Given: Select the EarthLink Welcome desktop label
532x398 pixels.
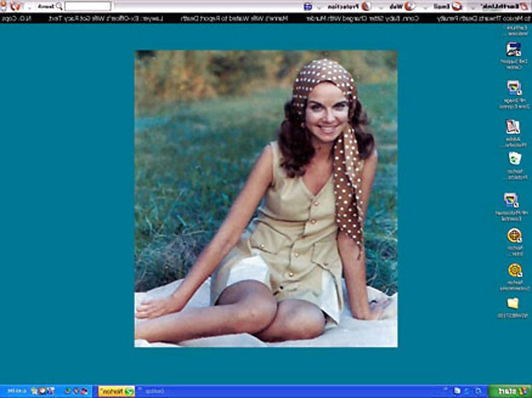Looking at the screenshot, I should (517, 30).
